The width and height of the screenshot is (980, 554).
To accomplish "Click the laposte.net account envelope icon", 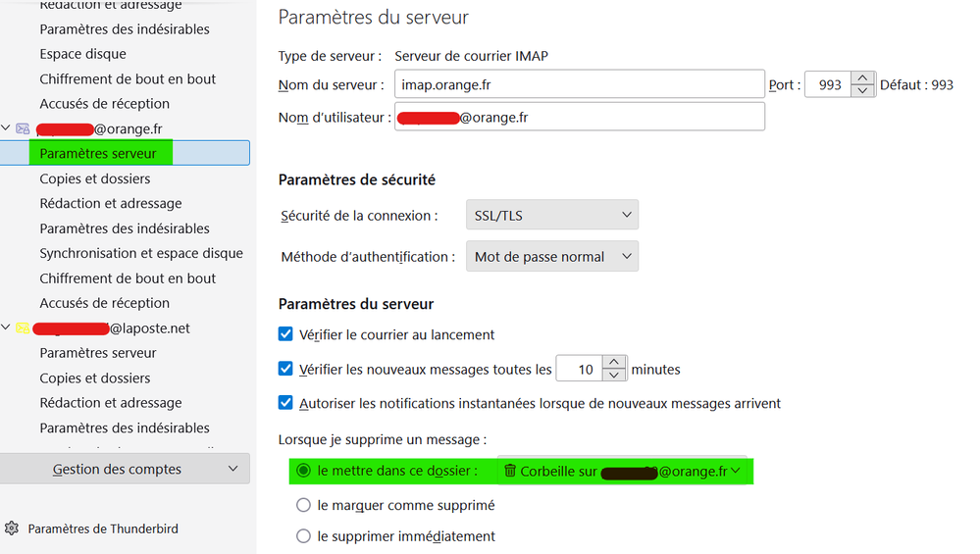I will point(23,328).
